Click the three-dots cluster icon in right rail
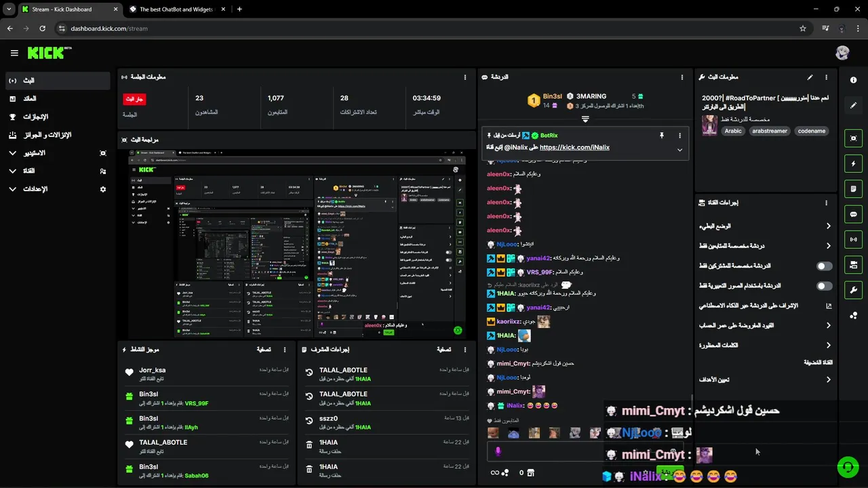The height and width of the screenshot is (488, 868). pyautogui.click(x=853, y=315)
